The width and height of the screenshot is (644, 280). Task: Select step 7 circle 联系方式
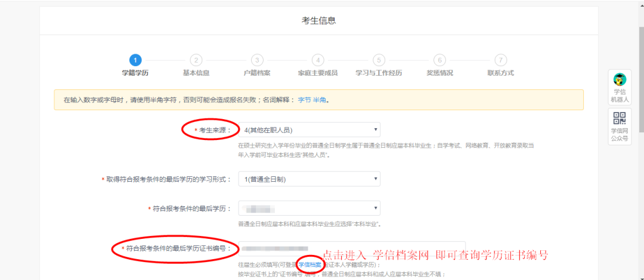[x=500, y=60]
